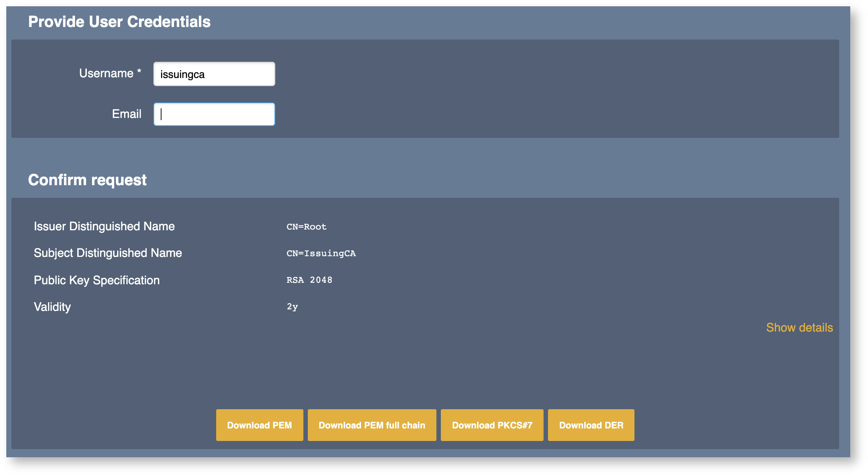
Task: Click the Email label text
Action: tap(126, 114)
